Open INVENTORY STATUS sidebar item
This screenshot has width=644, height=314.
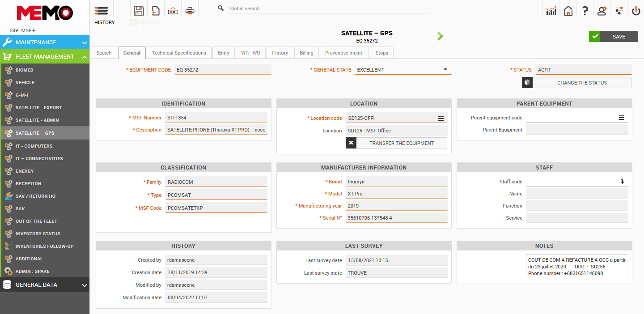[45, 233]
